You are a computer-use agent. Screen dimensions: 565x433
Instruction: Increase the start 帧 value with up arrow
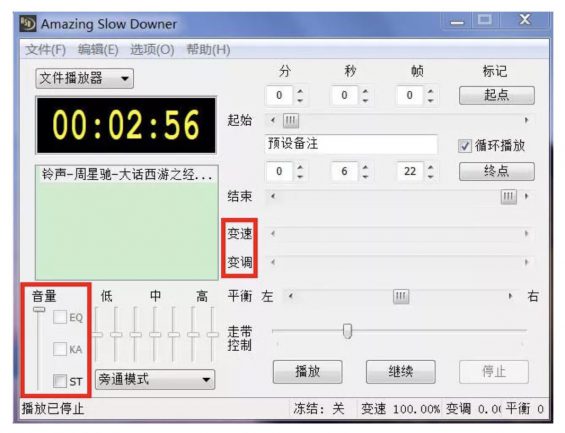tap(430, 91)
